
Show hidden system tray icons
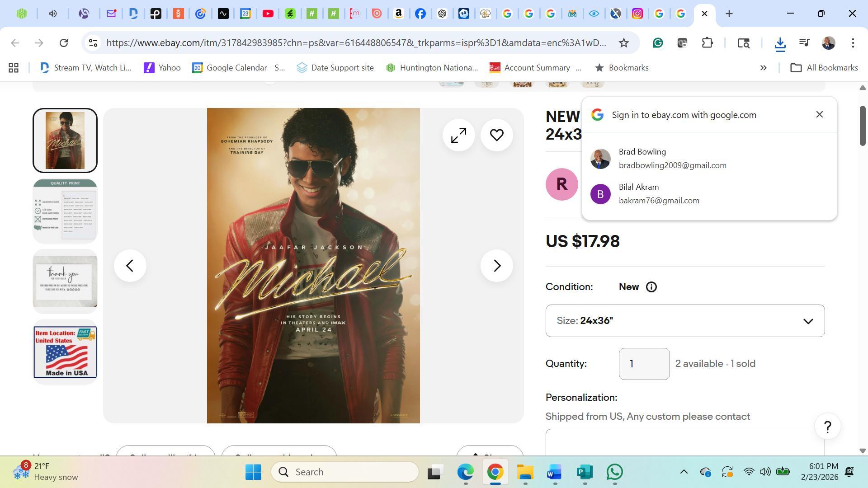684,472
